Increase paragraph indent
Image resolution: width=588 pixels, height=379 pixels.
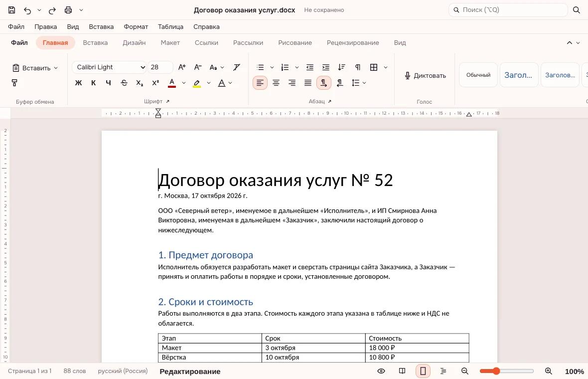[x=325, y=67]
